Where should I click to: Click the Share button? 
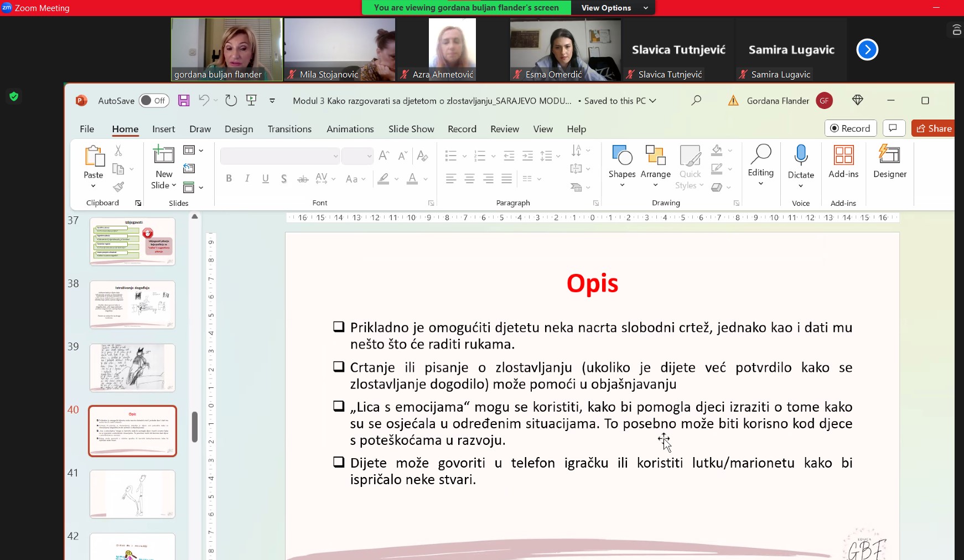pyautogui.click(x=934, y=128)
